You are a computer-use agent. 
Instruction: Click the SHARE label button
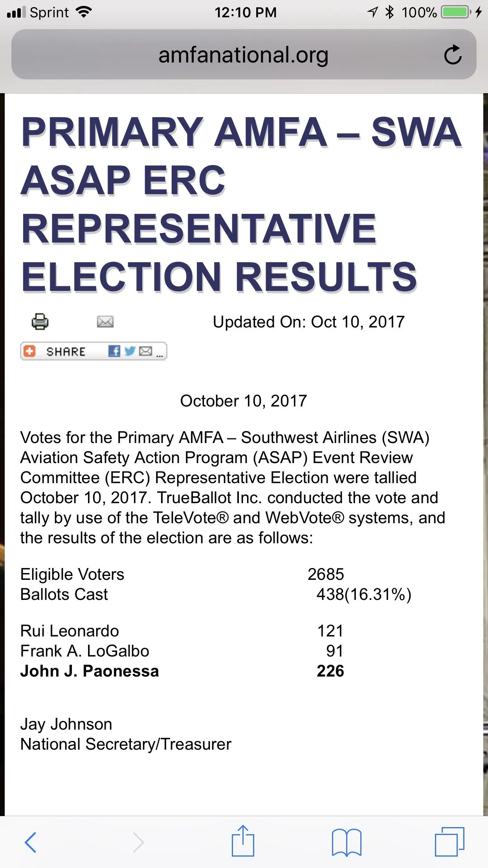(x=66, y=351)
